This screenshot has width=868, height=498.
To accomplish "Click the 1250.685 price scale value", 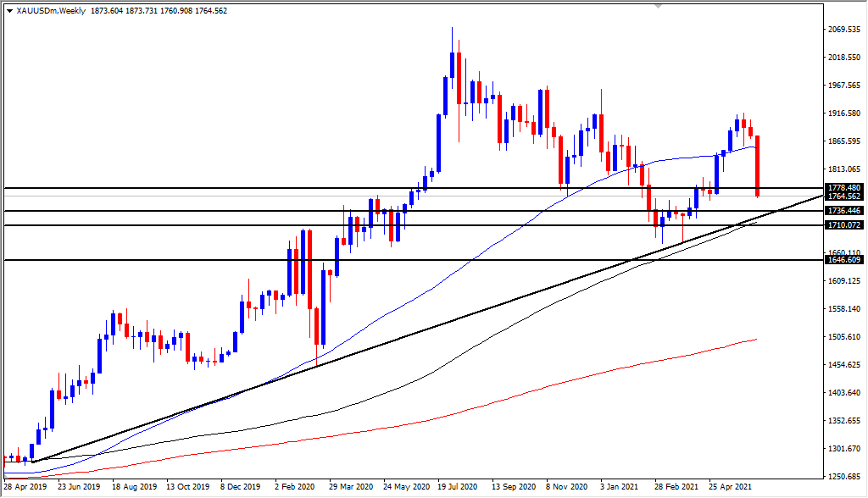I will [844, 477].
